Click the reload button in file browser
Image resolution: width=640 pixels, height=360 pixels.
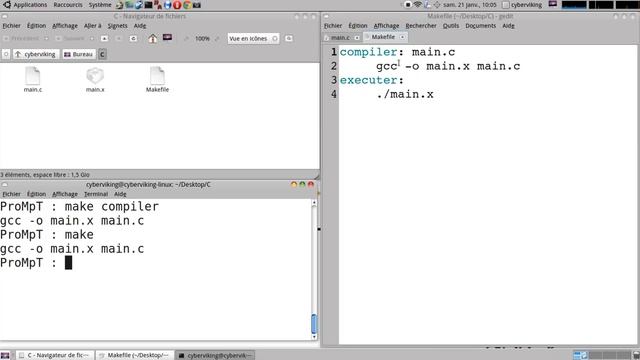(133, 38)
